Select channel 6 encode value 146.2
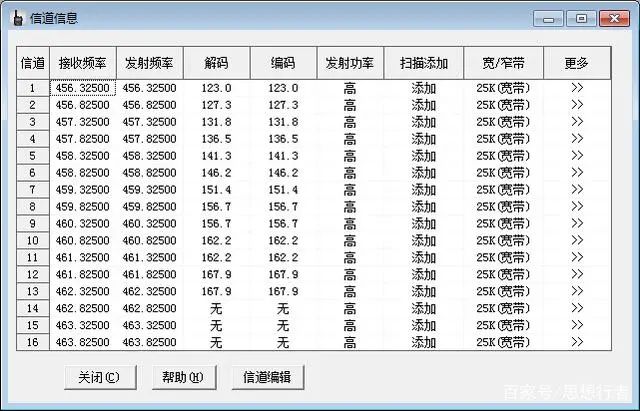 click(283, 173)
